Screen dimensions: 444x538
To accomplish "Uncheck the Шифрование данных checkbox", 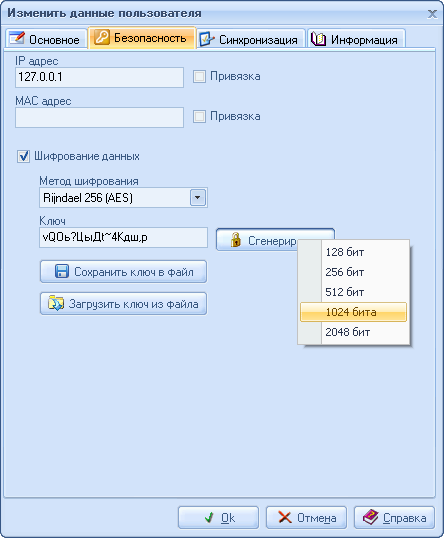I will (23, 157).
